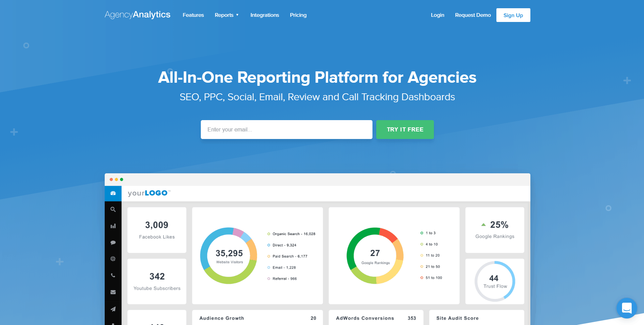644x325 pixels.
Task: Select the 51 to 100 rankings legend entry
Action: (x=431, y=278)
